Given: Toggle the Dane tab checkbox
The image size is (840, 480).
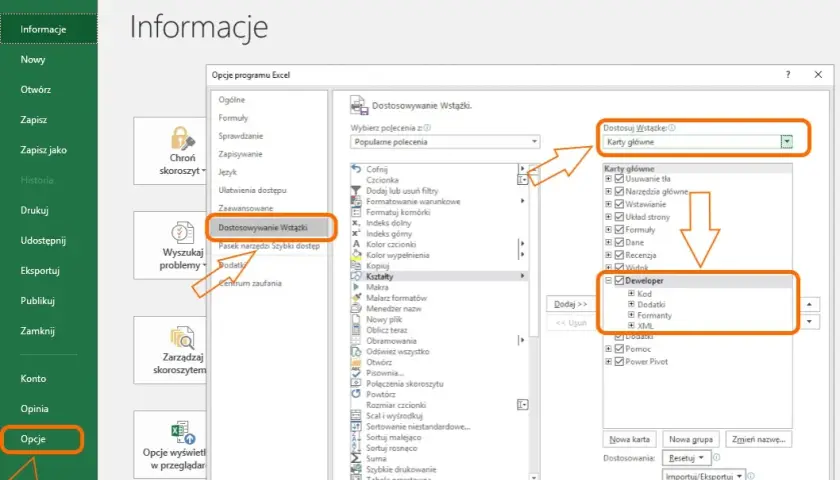Looking at the screenshot, I should point(619,242).
